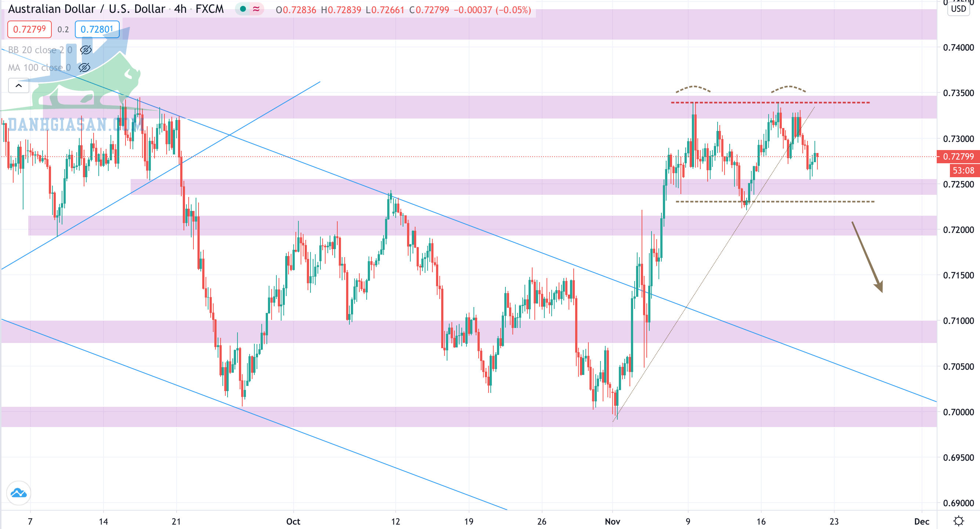Click the 12 date on time axis
Image resolution: width=980 pixels, height=529 pixels.
[396, 521]
